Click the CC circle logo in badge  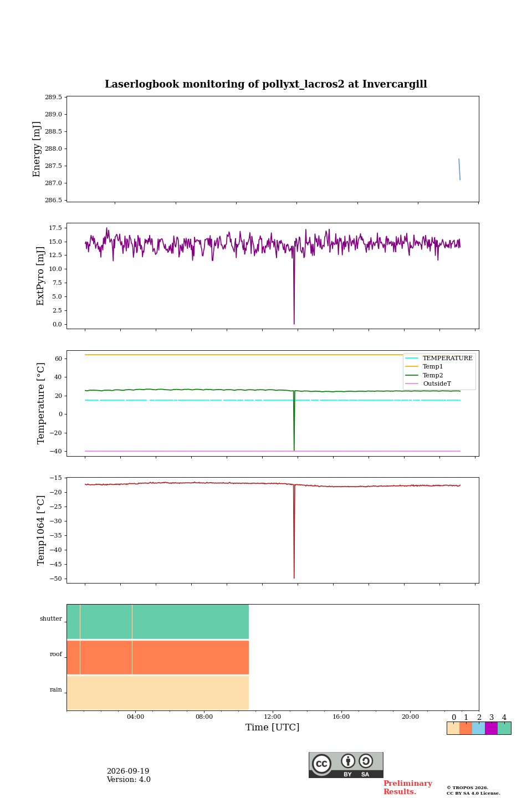[x=321, y=764]
